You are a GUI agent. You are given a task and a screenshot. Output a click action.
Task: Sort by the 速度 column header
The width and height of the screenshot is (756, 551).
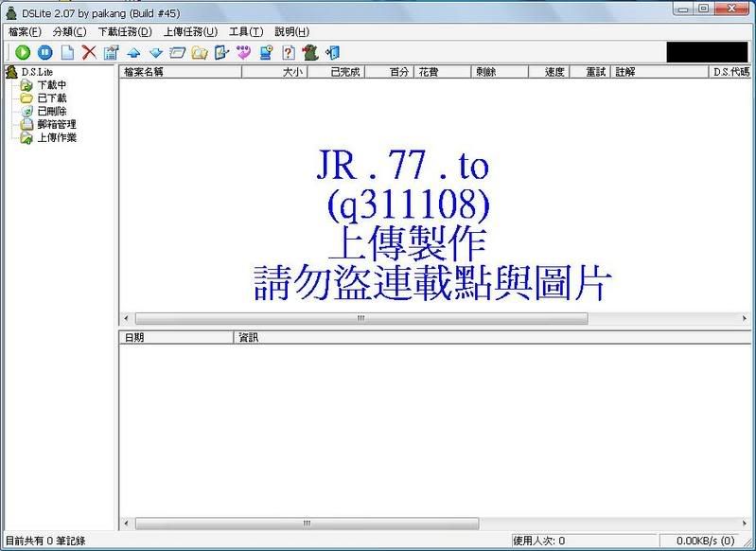pos(549,72)
